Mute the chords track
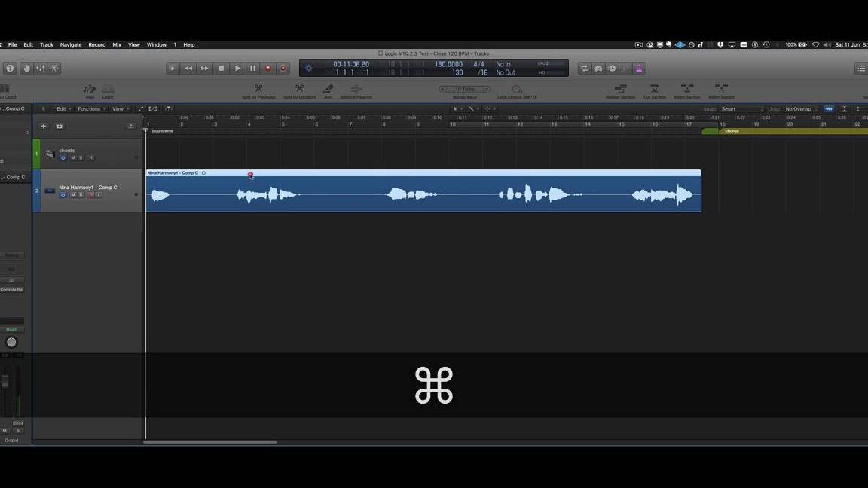The height and width of the screenshot is (488, 868). pos(72,157)
